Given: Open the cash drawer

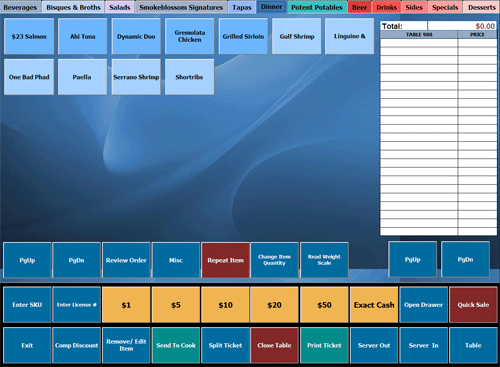Looking at the screenshot, I should pos(424,305).
